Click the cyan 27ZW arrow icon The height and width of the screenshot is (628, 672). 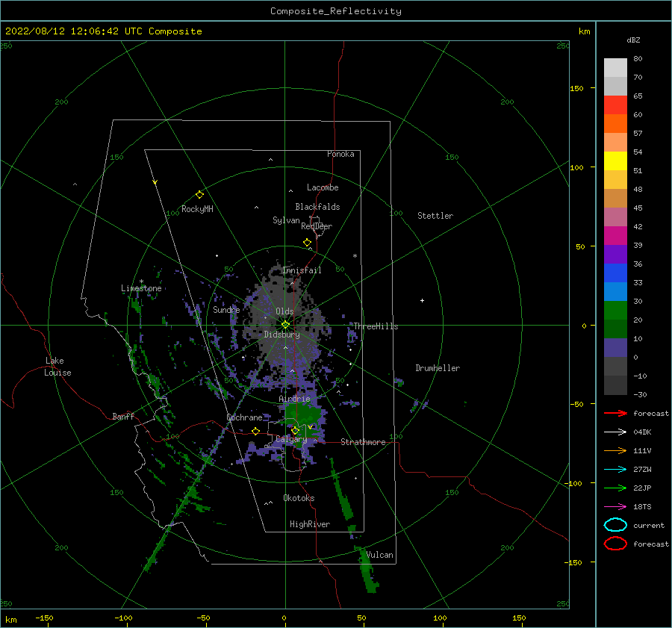click(615, 470)
